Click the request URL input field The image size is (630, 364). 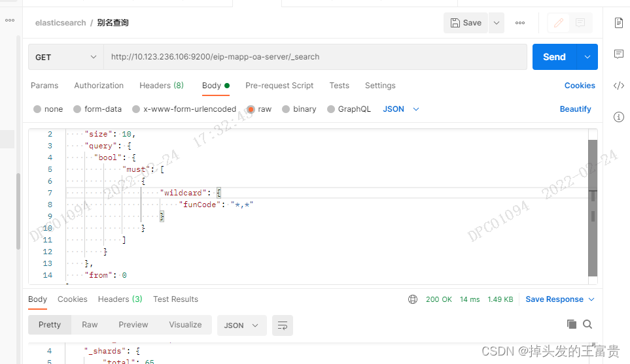pyautogui.click(x=315, y=57)
